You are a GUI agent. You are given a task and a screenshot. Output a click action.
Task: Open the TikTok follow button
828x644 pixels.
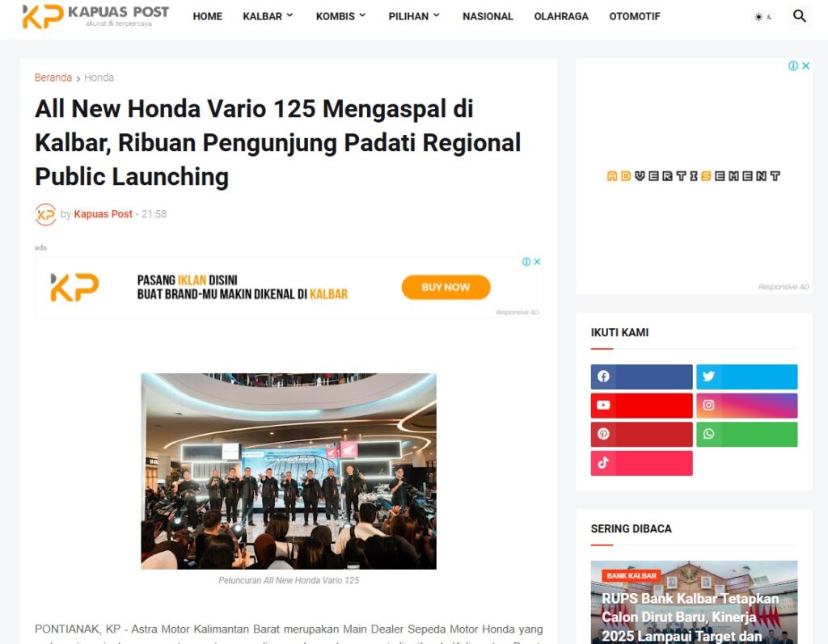tap(641, 464)
